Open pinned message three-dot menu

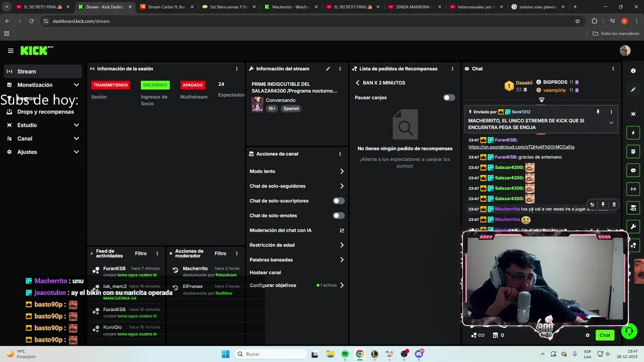tap(611, 112)
